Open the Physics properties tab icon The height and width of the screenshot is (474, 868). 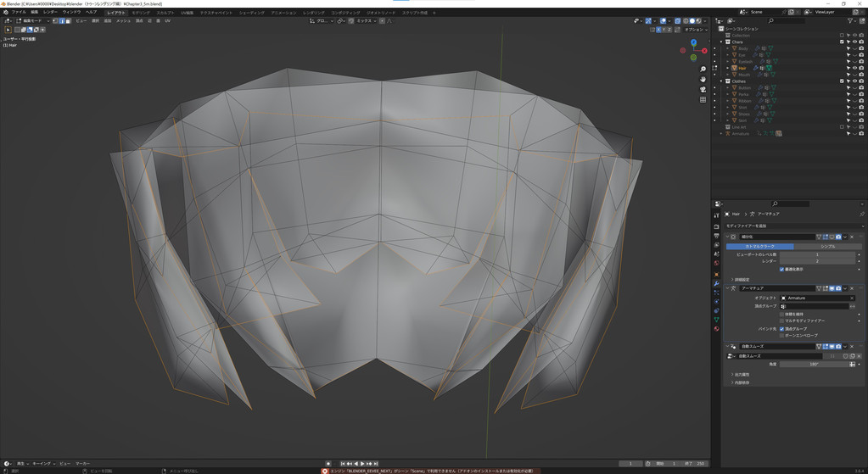[716, 301]
